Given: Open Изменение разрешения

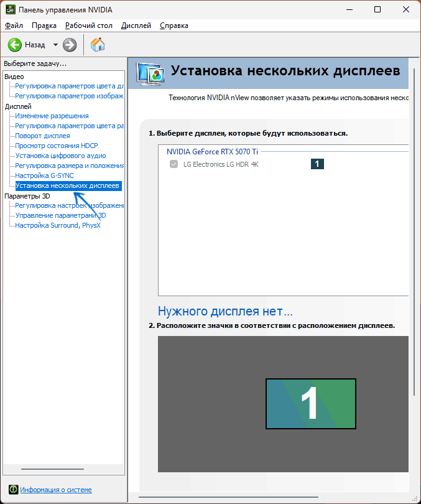Looking at the screenshot, I should point(52,116).
